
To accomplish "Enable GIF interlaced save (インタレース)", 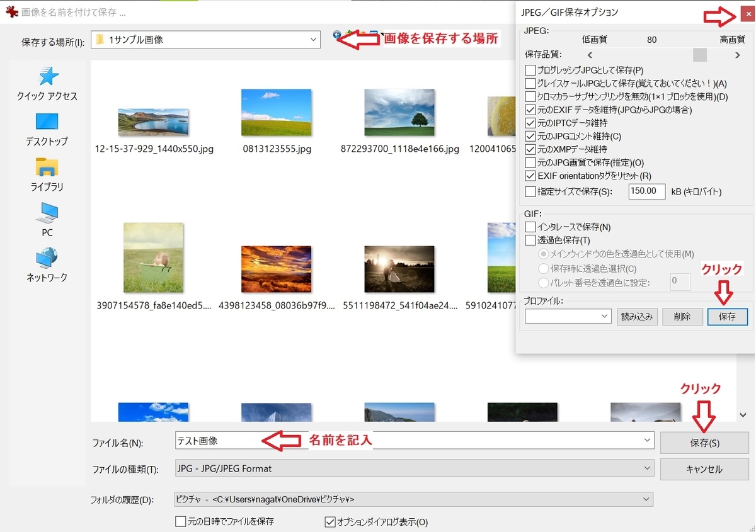I will pos(530,227).
